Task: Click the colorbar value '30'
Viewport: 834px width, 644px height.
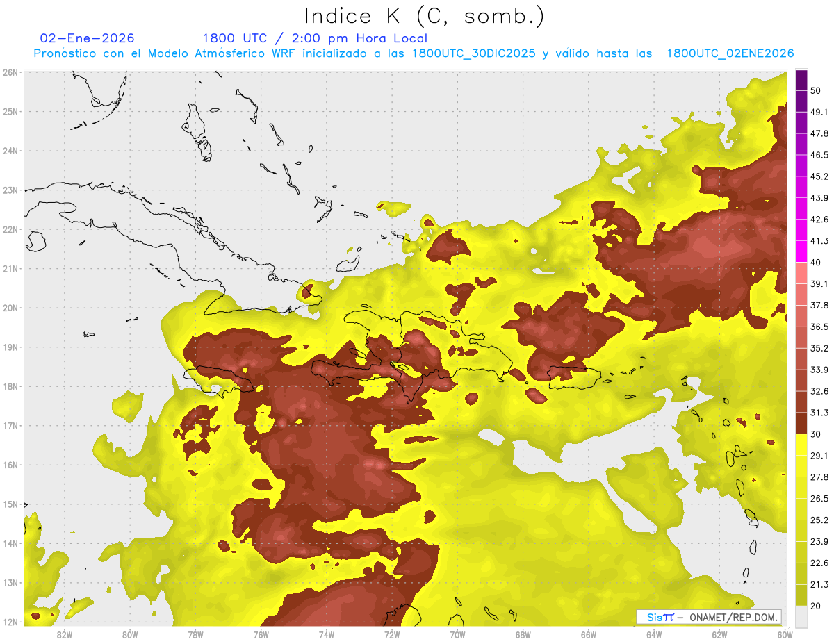Action: (815, 434)
